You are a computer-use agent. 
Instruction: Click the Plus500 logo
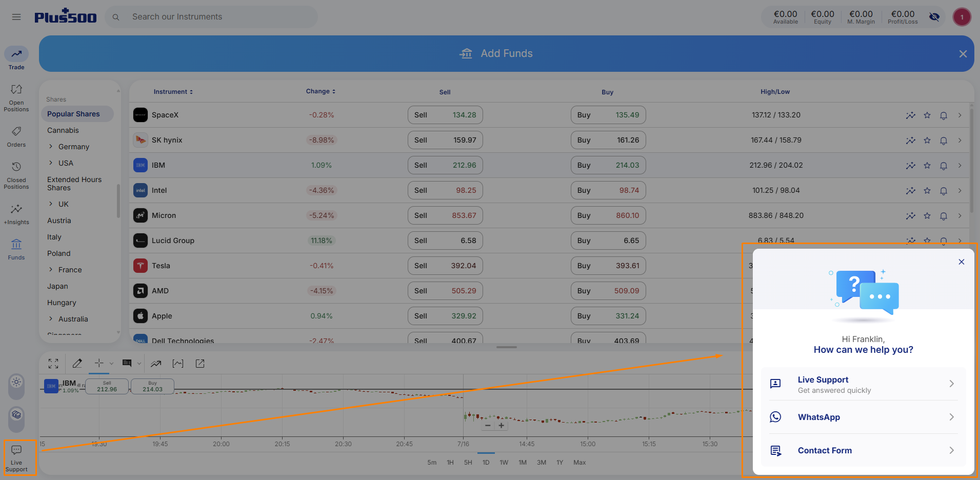click(x=66, y=16)
